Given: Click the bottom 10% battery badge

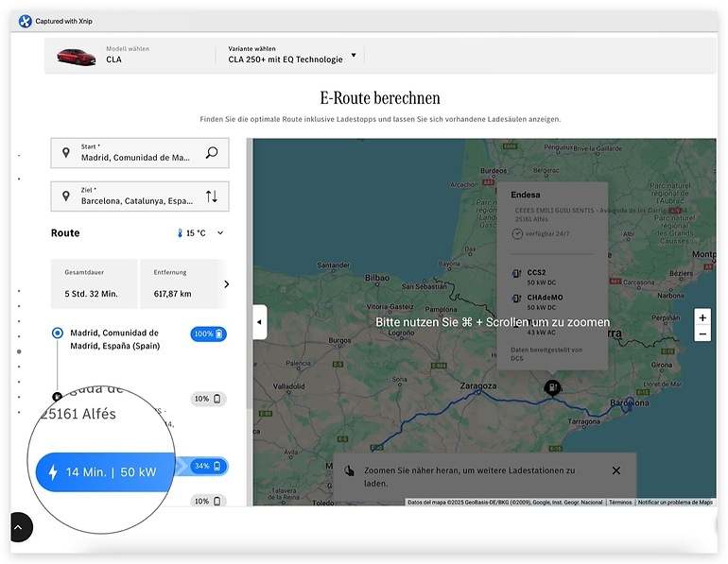Looking at the screenshot, I should click(208, 501).
